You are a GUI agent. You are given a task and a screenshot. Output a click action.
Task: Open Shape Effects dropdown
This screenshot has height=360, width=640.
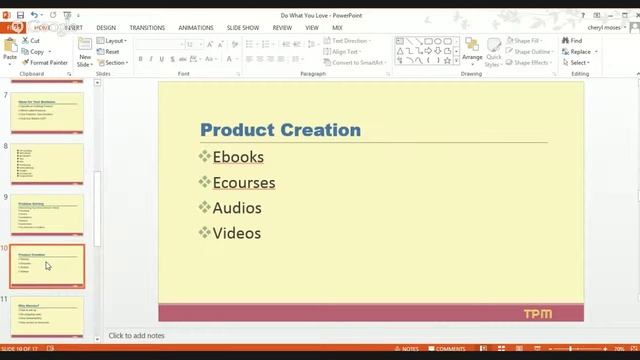[x=529, y=62]
